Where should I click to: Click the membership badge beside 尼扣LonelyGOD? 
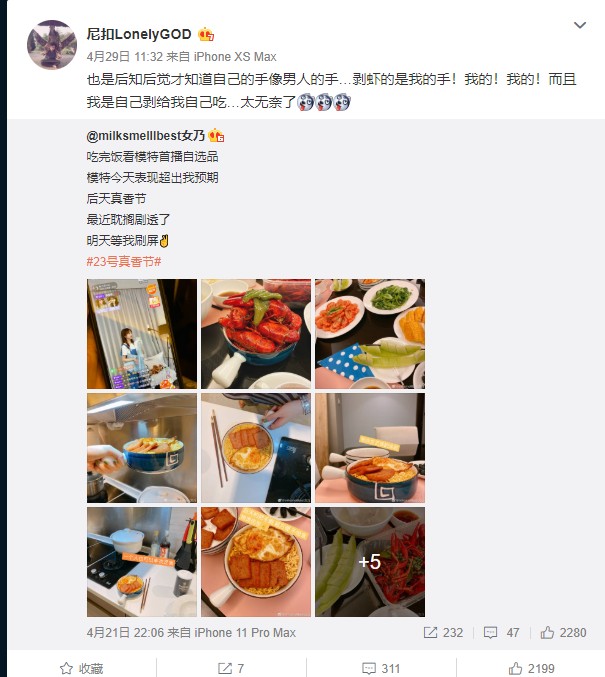(206, 34)
